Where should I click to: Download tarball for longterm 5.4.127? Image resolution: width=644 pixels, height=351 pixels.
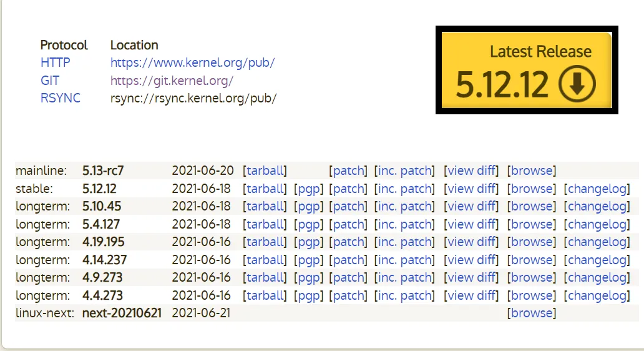(x=265, y=224)
